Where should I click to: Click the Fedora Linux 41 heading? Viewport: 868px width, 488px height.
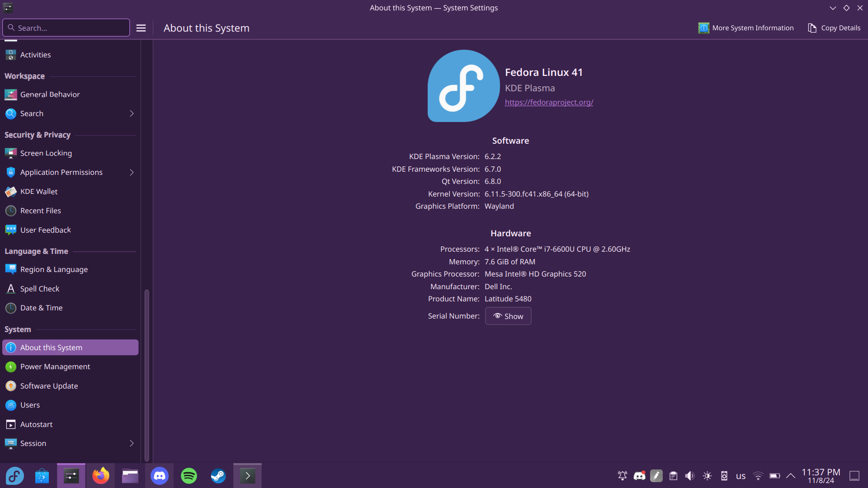point(544,72)
